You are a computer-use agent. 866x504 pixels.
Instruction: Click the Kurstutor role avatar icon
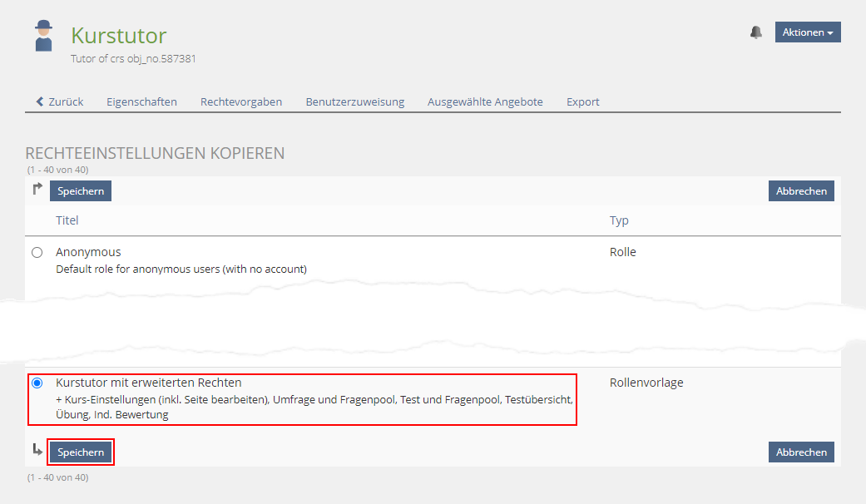pyautogui.click(x=43, y=37)
